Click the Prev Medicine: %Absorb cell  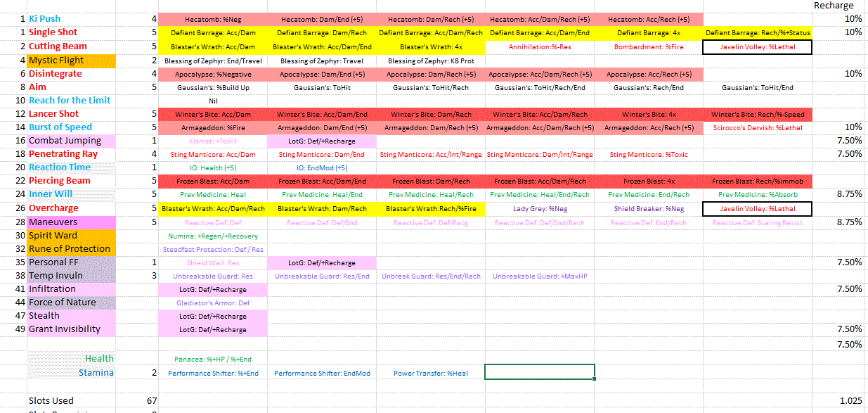point(758,195)
